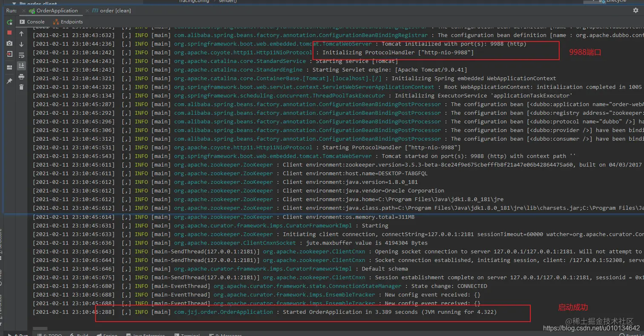Rerun OrderApplication with the green rerun icon
The height and width of the screenshot is (336, 644).
point(9,22)
